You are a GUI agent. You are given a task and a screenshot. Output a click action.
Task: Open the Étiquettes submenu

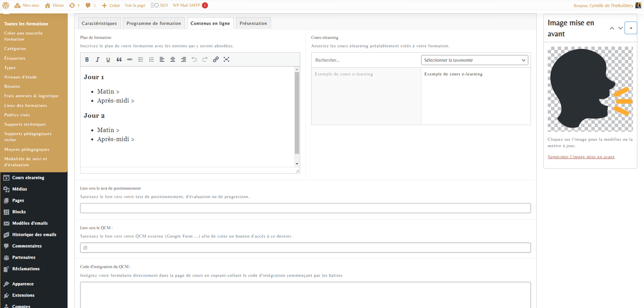[x=15, y=58]
